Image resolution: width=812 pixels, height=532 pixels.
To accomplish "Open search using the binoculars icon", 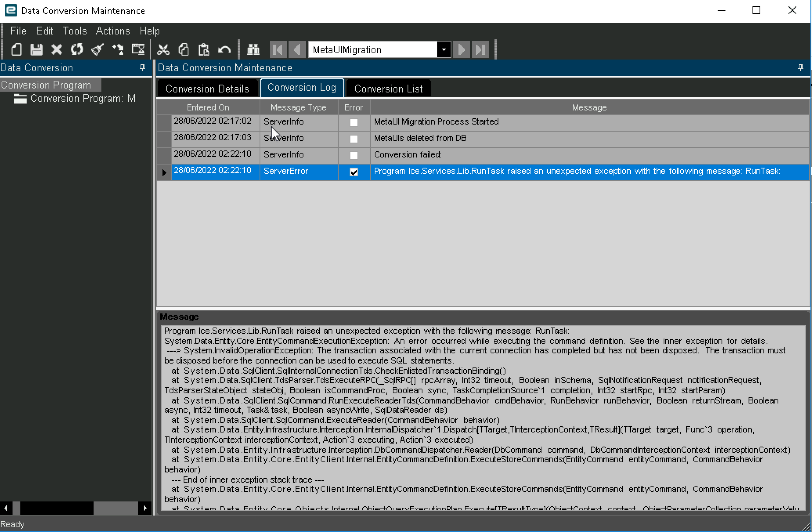I will point(253,49).
